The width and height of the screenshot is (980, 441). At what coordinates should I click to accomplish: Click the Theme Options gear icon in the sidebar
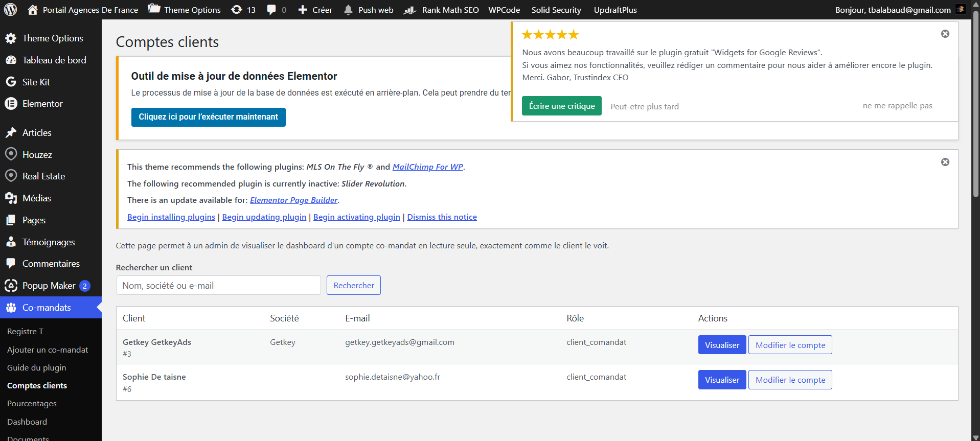pos(11,38)
